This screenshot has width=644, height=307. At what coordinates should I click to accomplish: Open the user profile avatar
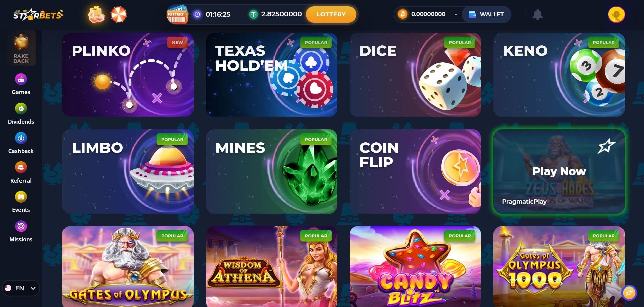(616, 14)
